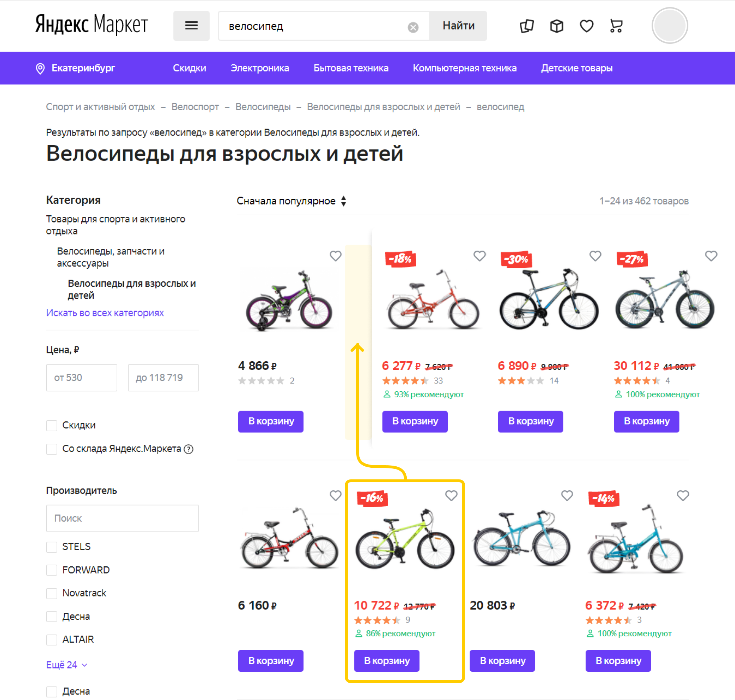735x700 pixels.
Task: Go to Детские товары menu section
Action: point(576,68)
